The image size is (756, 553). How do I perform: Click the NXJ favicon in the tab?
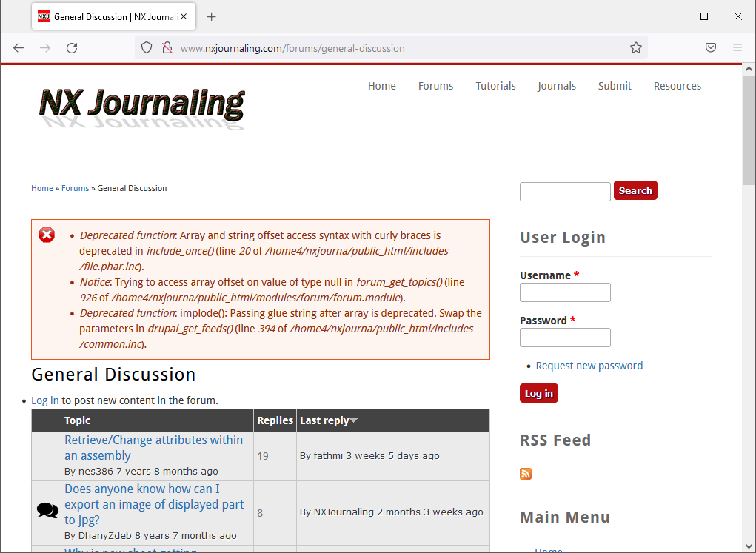coord(44,16)
